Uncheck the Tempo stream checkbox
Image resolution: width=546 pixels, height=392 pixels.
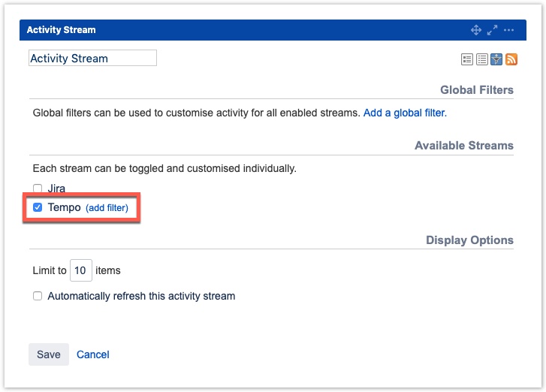click(x=38, y=207)
